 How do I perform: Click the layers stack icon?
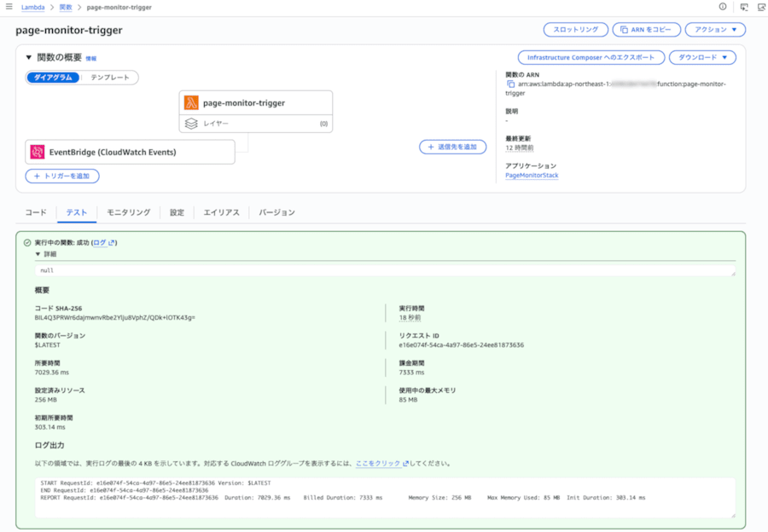(191, 124)
